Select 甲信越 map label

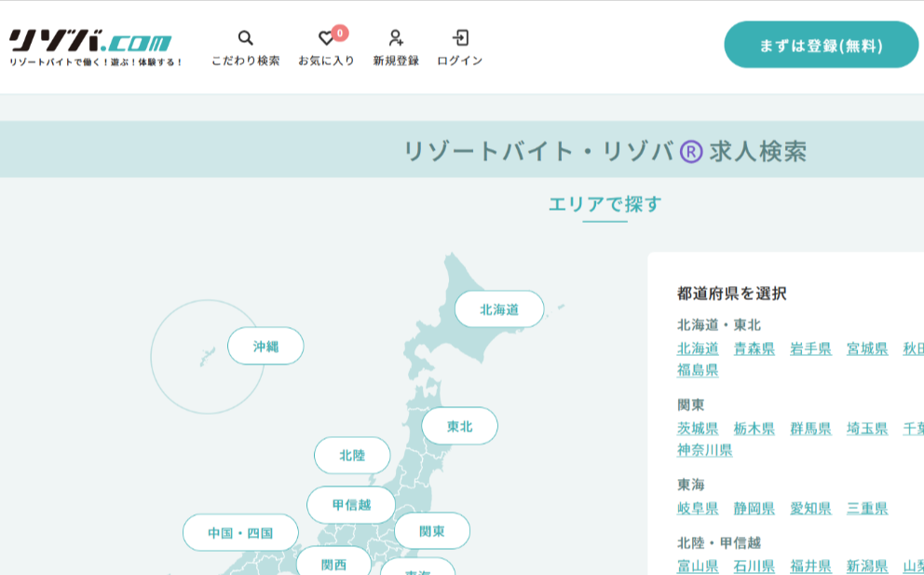point(351,504)
